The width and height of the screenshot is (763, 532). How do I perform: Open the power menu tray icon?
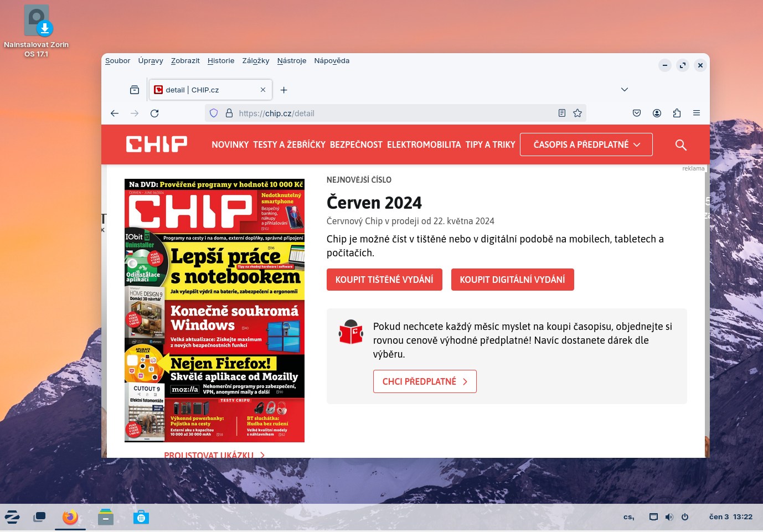point(685,517)
